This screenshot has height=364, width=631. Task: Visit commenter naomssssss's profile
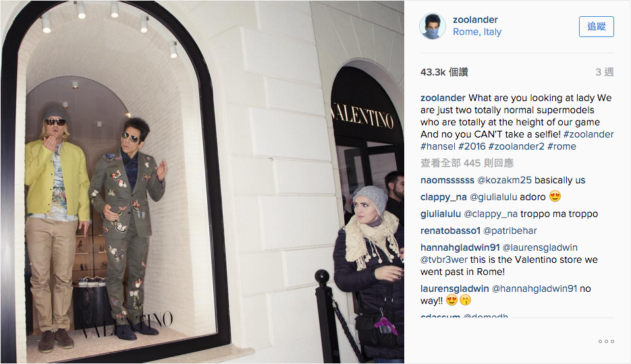(447, 180)
